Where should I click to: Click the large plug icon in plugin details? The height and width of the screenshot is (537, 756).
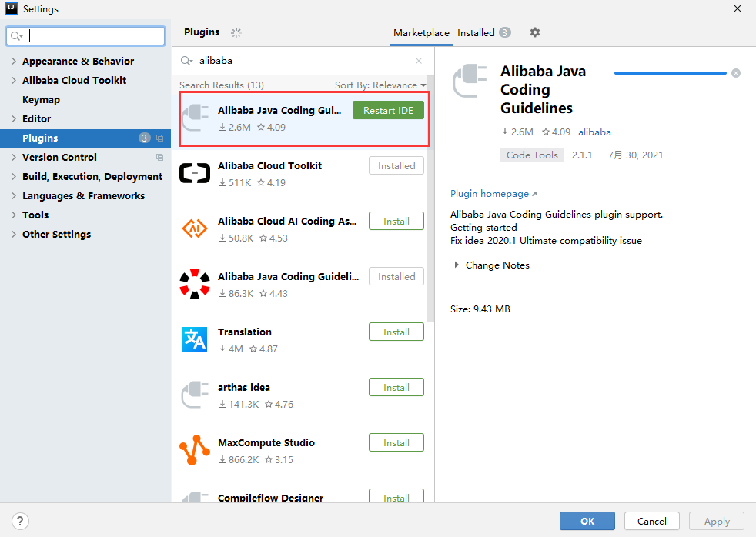point(470,81)
